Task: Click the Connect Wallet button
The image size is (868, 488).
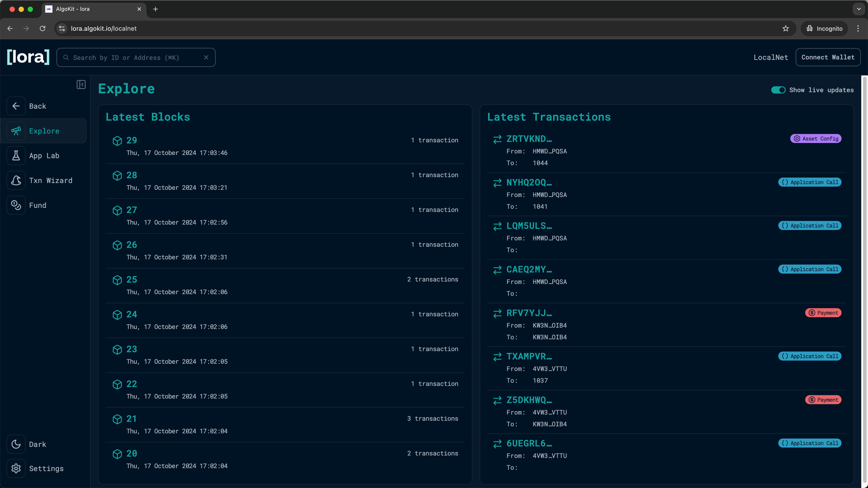Action: (x=828, y=57)
